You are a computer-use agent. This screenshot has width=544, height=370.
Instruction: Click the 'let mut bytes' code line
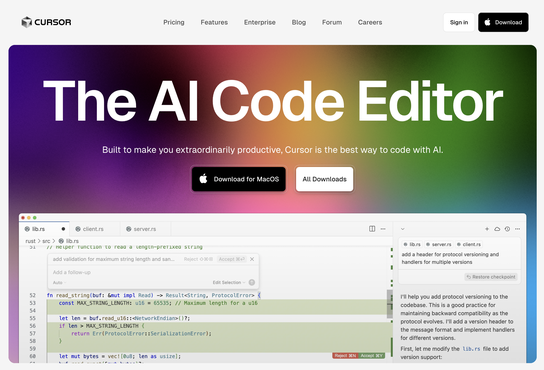[x=120, y=356]
